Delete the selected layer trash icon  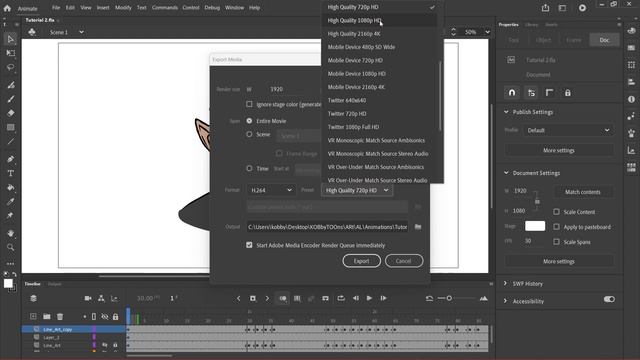pyautogui.click(x=60, y=316)
